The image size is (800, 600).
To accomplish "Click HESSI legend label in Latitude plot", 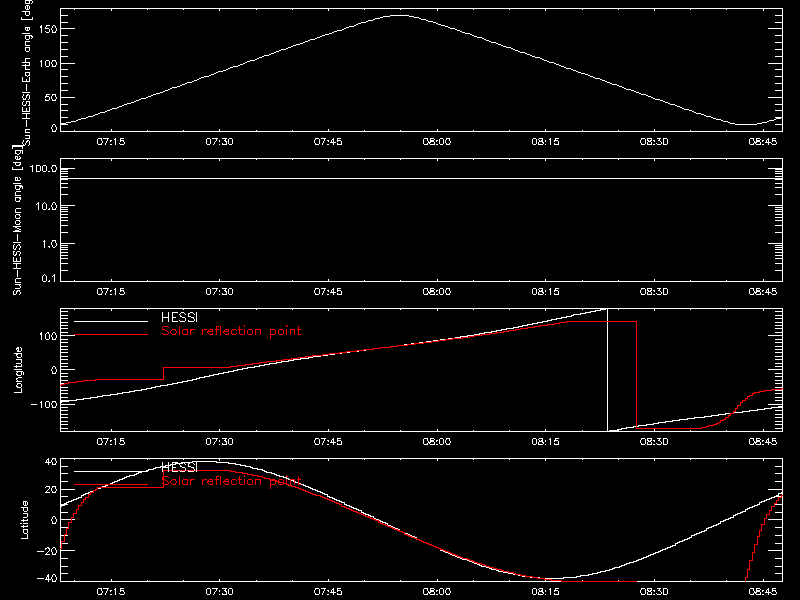I will click(179, 467).
